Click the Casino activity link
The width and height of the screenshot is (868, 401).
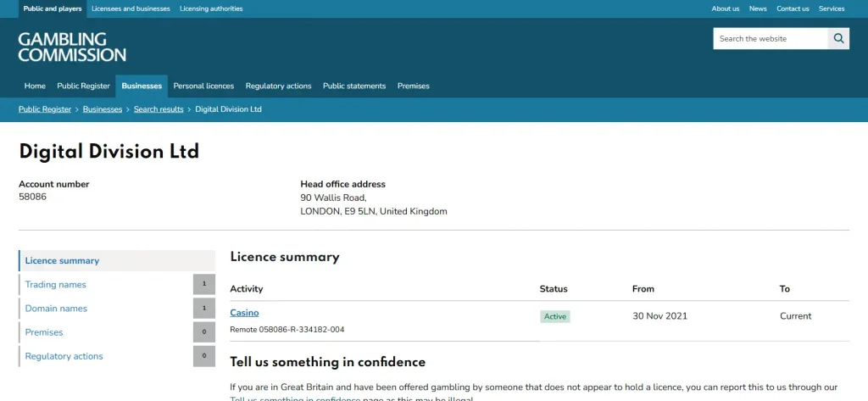[244, 312]
